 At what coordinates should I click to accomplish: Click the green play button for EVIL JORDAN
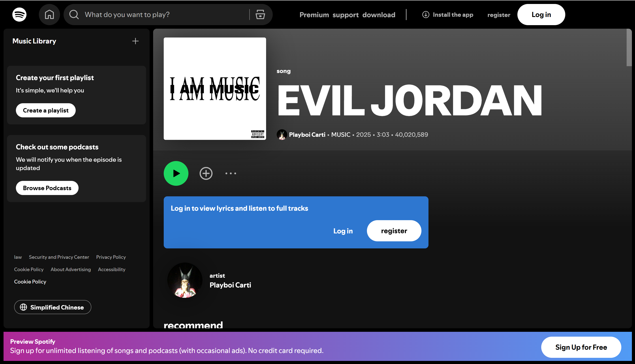tap(176, 173)
